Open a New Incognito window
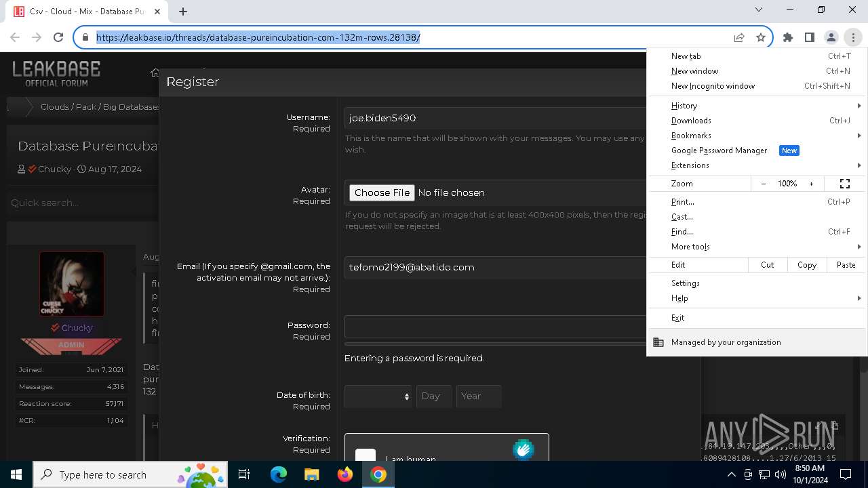Screen dimensions: 868x488 (757, 86)
